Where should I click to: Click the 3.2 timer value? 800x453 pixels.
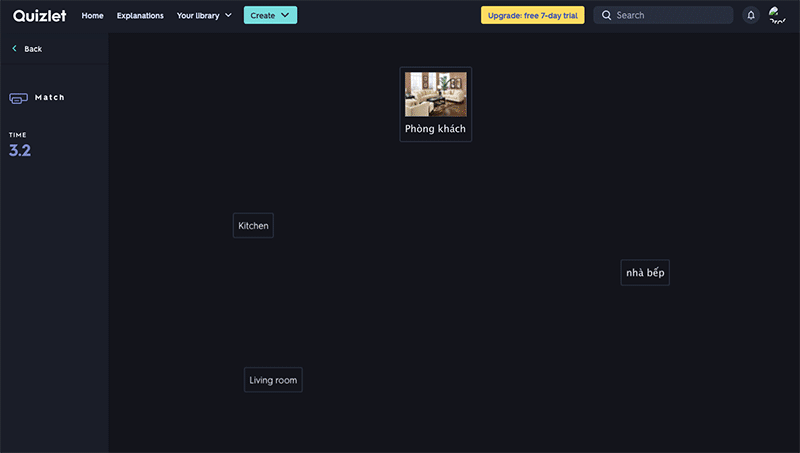coord(20,151)
